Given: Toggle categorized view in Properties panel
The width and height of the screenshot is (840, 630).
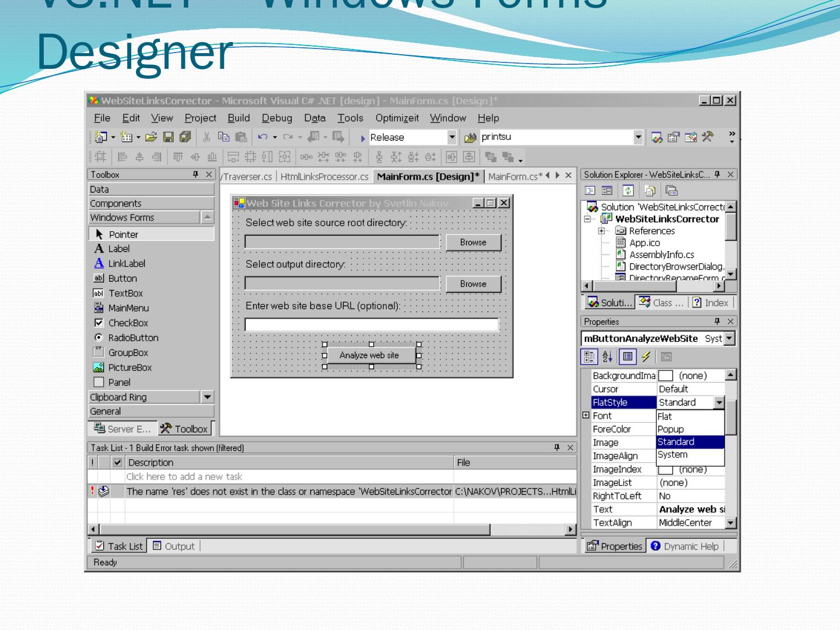Looking at the screenshot, I should [x=590, y=356].
